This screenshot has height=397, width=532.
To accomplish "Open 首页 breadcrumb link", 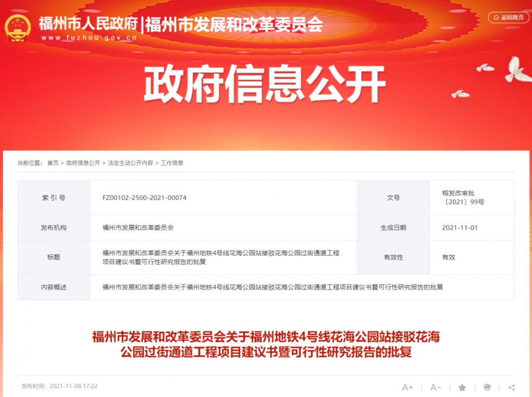I will click(x=53, y=163).
